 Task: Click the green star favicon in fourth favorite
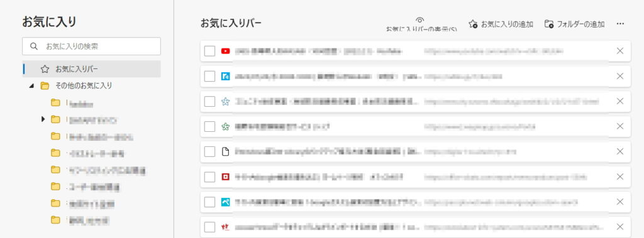click(x=225, y=127)
